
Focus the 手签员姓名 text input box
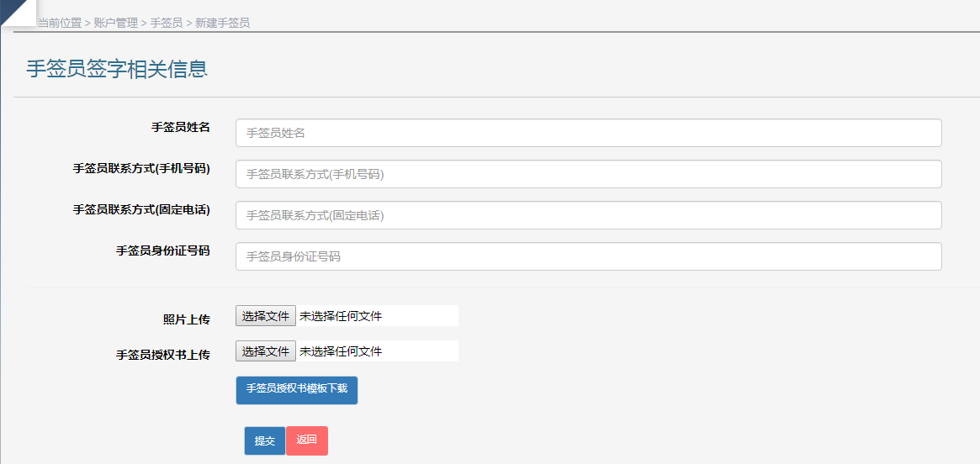[x=588, y=133]
